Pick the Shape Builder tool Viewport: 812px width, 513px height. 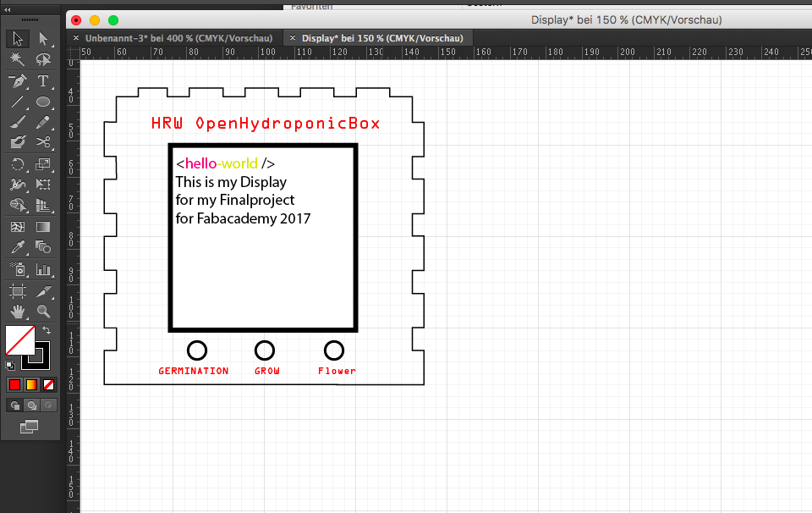[17, 205]
